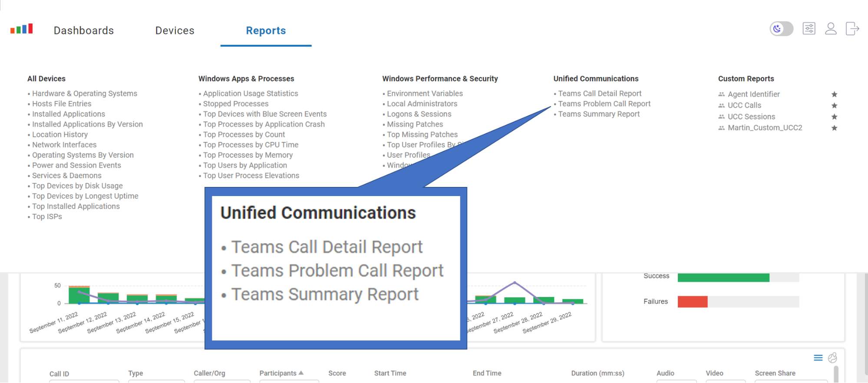Image resolution: width=868 pixels, height=383 pixels.
Task: Open Top Devices by Disk Usage
Action: (x=77, y=186)
